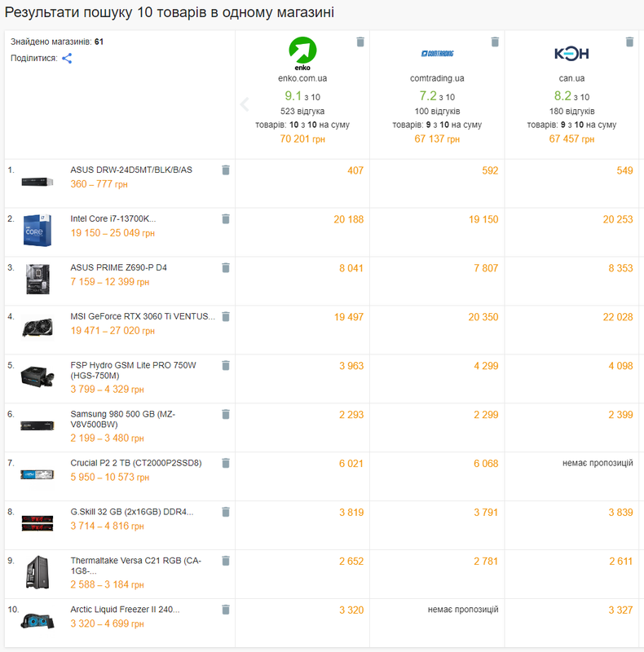Image resolution: width=644 pixels, height=652 pixels.
Task: Click price 3 791 for G.Skill at comtrading
Action: (x=486, y=513)
